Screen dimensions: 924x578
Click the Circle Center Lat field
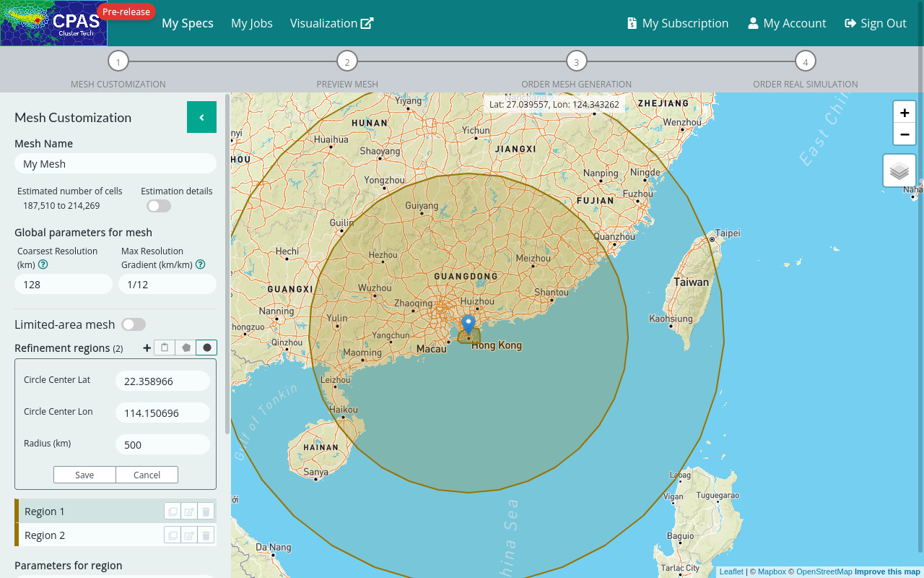point(162,381)
